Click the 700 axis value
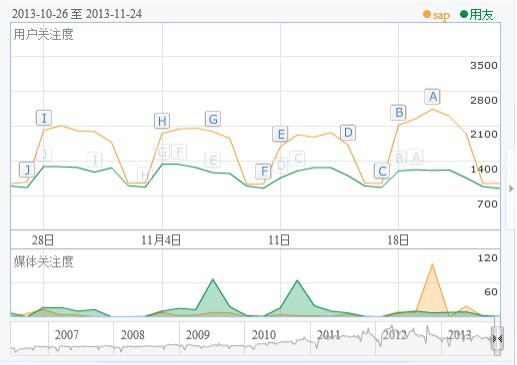This screenshot has width=517, height=365. (487, 204)
